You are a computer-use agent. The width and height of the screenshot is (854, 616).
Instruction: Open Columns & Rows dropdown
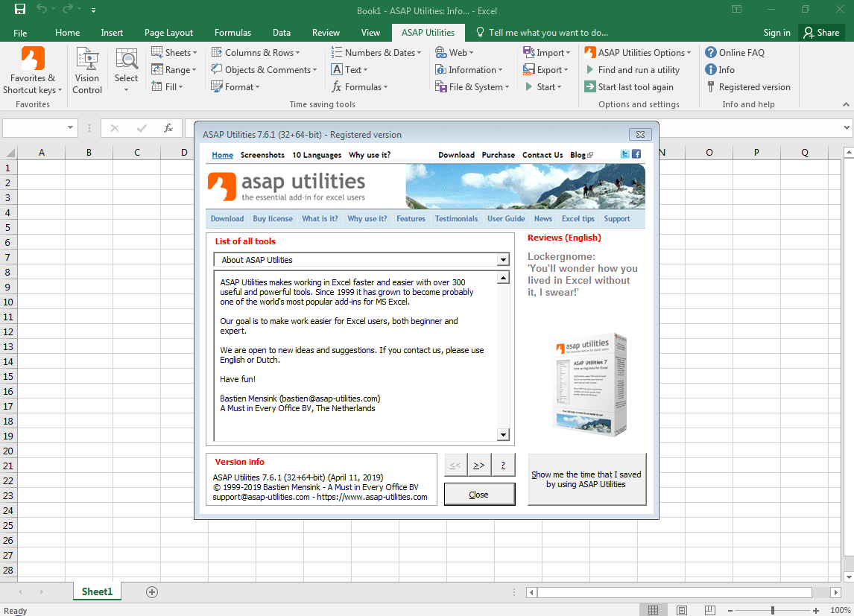[x=256, y=52]
